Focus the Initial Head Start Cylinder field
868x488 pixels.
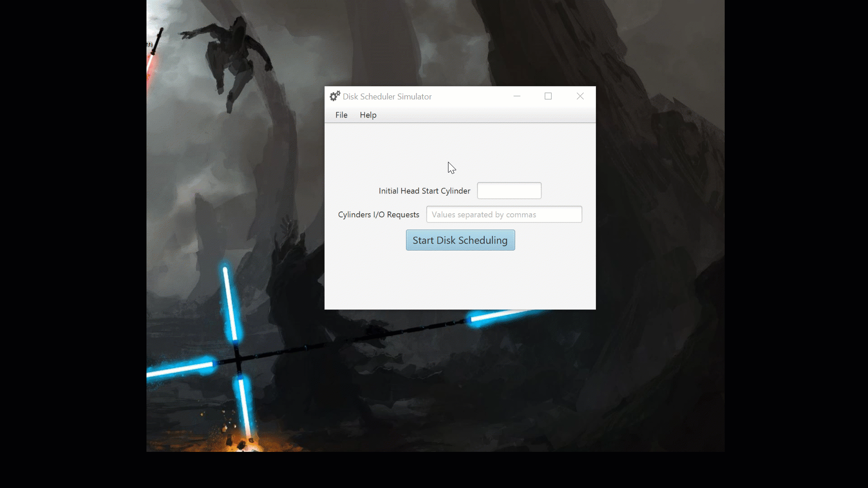(509, 191)
